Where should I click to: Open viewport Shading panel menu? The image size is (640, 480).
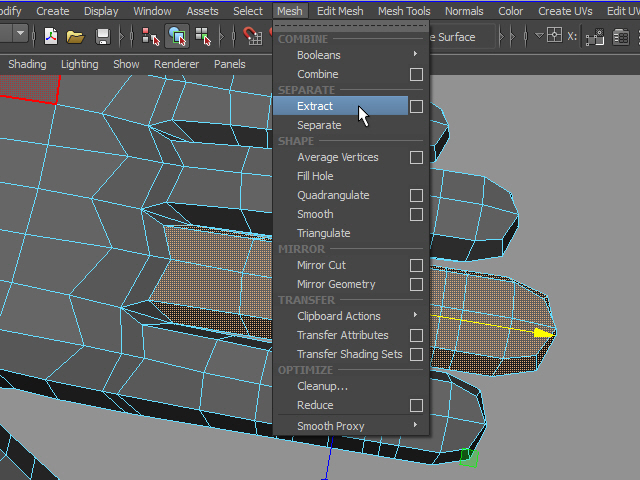pos(27,64)
